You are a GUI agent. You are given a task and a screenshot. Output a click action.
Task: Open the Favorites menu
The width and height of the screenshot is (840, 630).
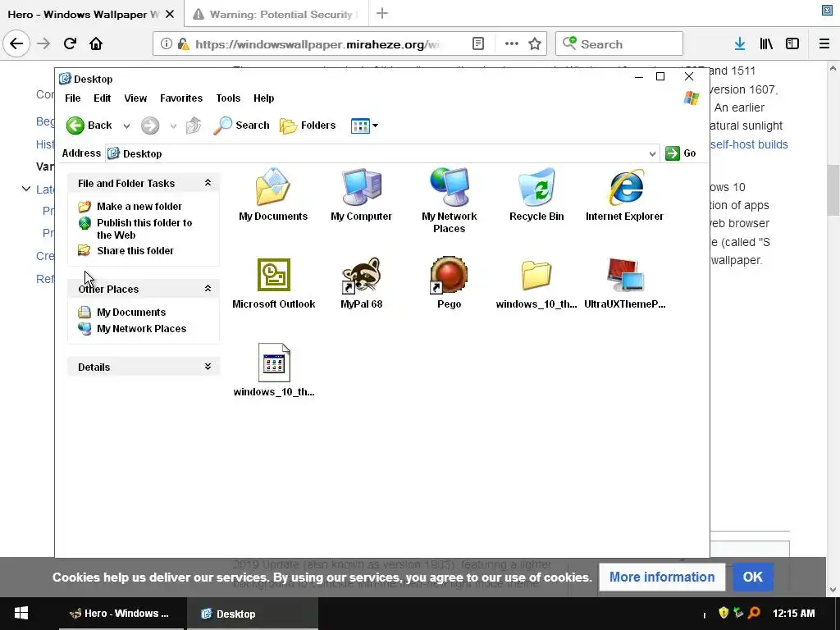[181, 98]
